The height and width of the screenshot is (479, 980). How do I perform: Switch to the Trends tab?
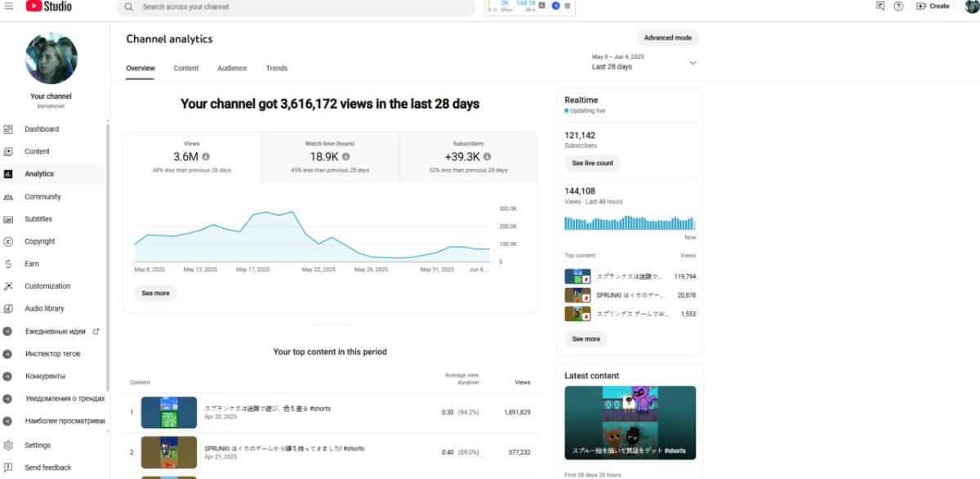[277, 69]
